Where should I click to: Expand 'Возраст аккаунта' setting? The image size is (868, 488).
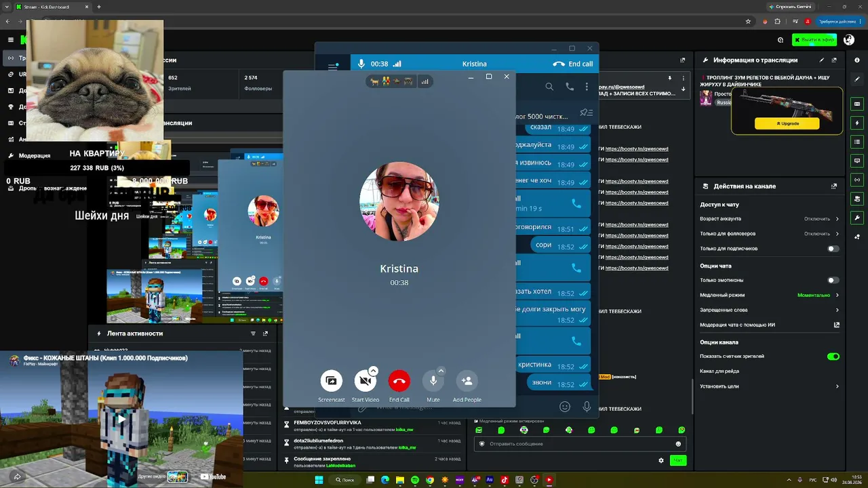point(770,219)
